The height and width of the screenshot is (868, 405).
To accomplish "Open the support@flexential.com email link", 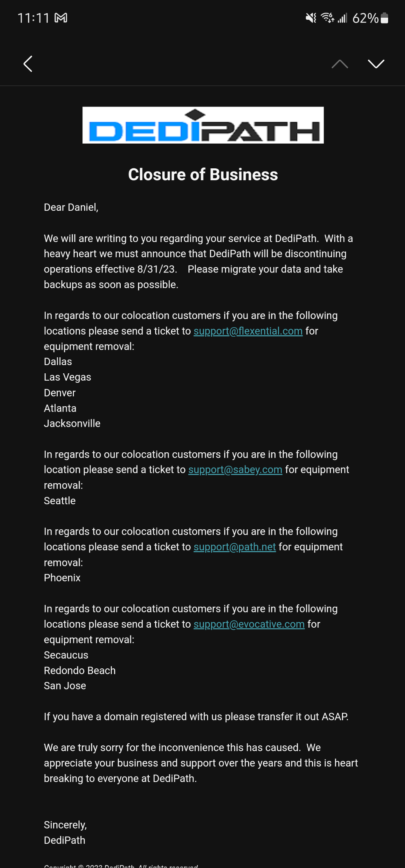I will coord(248,331).
